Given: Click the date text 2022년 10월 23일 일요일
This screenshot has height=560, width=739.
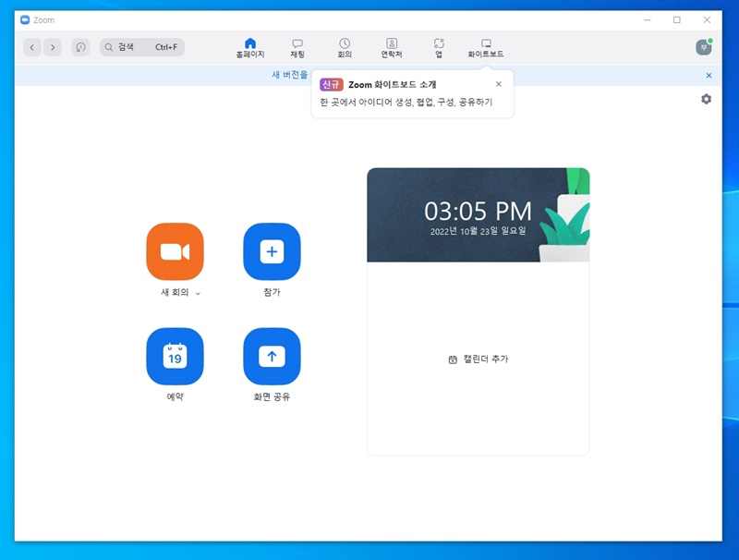Looking at the screenshot, I should tap(478, 231).
